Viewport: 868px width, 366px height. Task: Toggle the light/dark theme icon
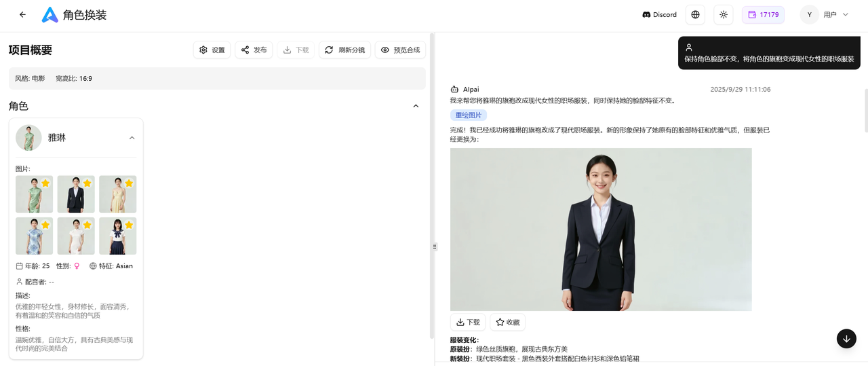pyautogui.click(x=724, y=15)
